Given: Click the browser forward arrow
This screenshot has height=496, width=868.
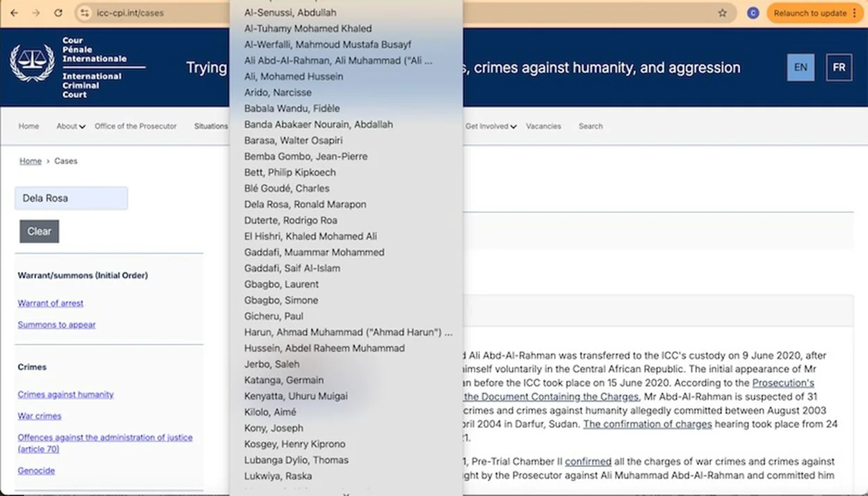Looking at the screenshot, I should tap(36, 13).
